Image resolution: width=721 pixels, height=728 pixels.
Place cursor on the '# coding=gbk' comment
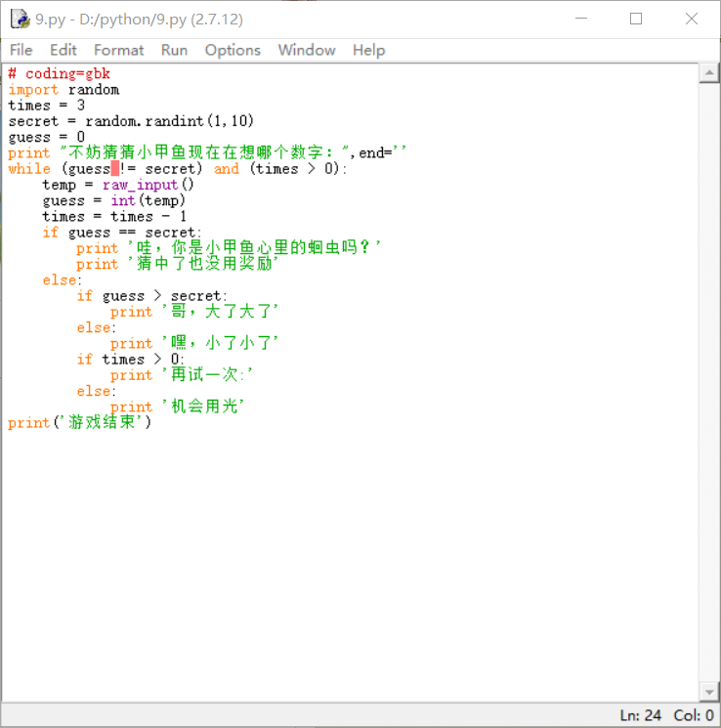(59, 74)
